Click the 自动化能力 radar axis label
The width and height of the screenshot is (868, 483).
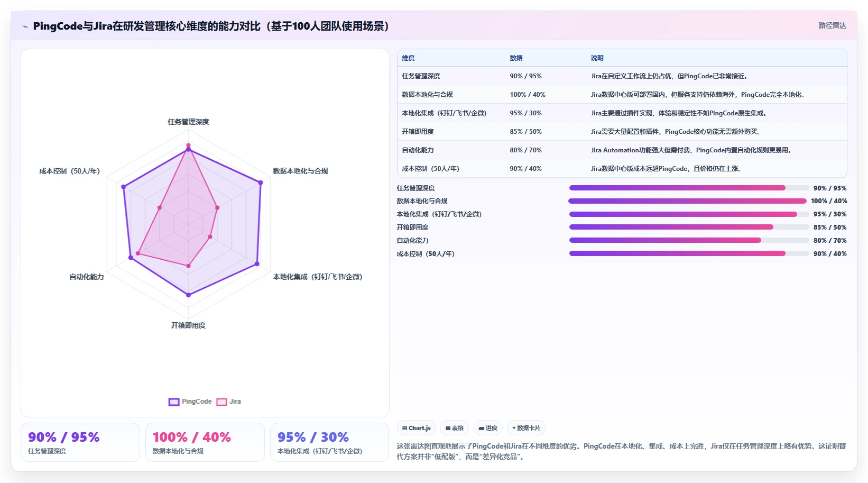(87, 277)
